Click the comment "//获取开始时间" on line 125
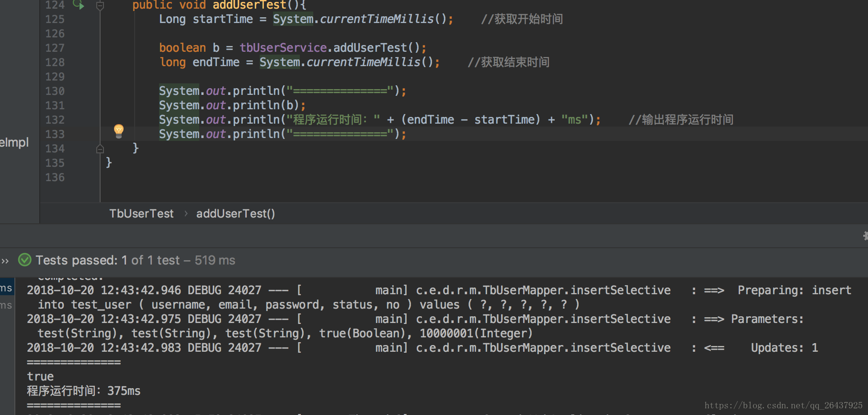 click(522, 19)
